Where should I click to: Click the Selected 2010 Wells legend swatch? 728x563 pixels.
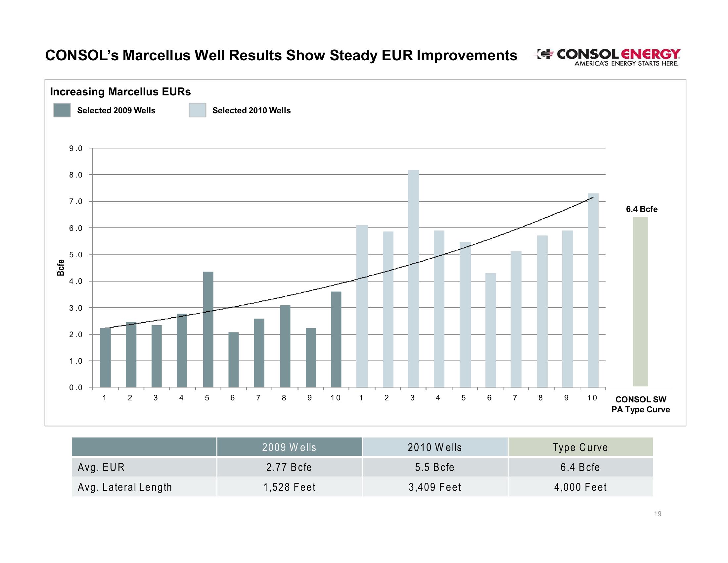pos(197,110)
